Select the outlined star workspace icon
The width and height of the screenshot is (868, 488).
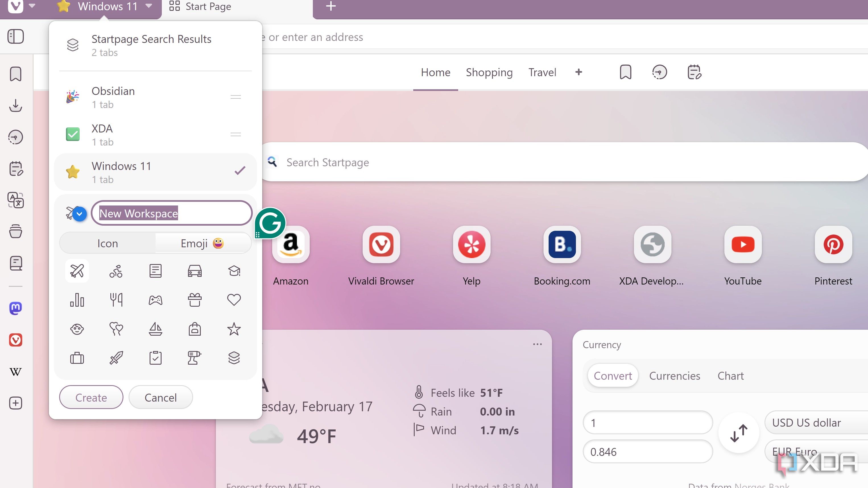(234, 329)
